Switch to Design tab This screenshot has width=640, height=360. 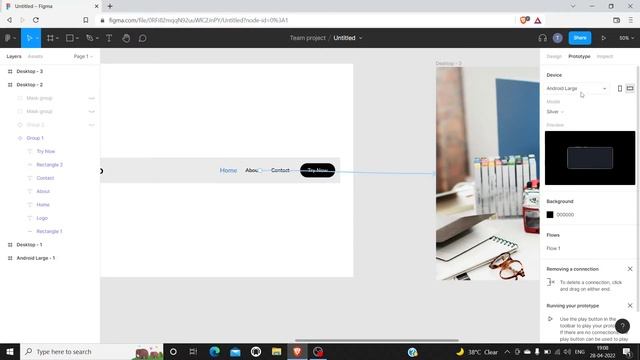(554, 56)
